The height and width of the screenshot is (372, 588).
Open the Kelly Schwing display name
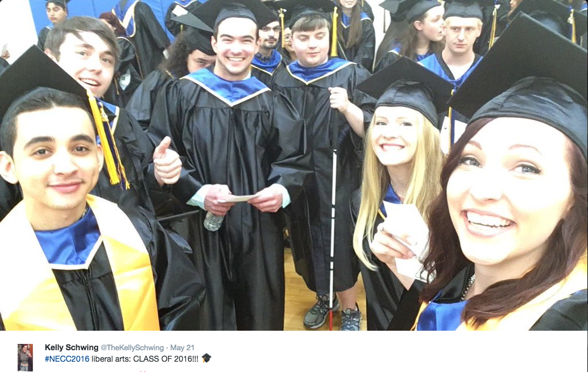coord(71,348)
